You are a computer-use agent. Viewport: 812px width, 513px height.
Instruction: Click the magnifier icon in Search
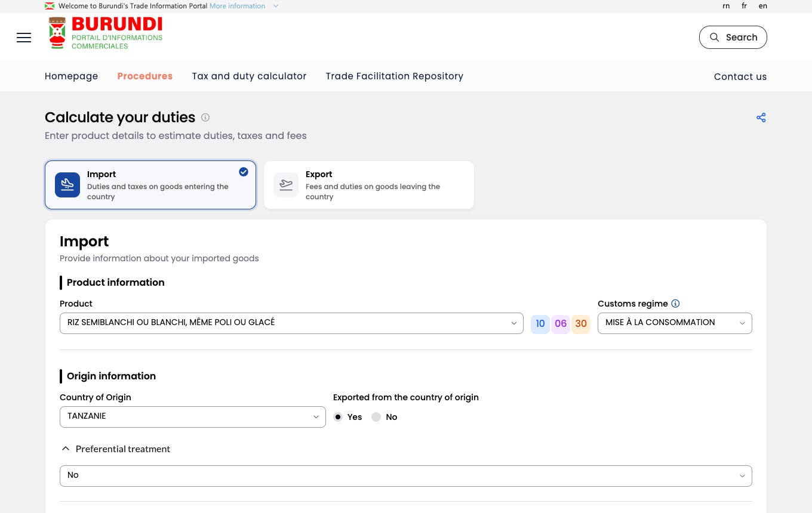pos(714,37)
